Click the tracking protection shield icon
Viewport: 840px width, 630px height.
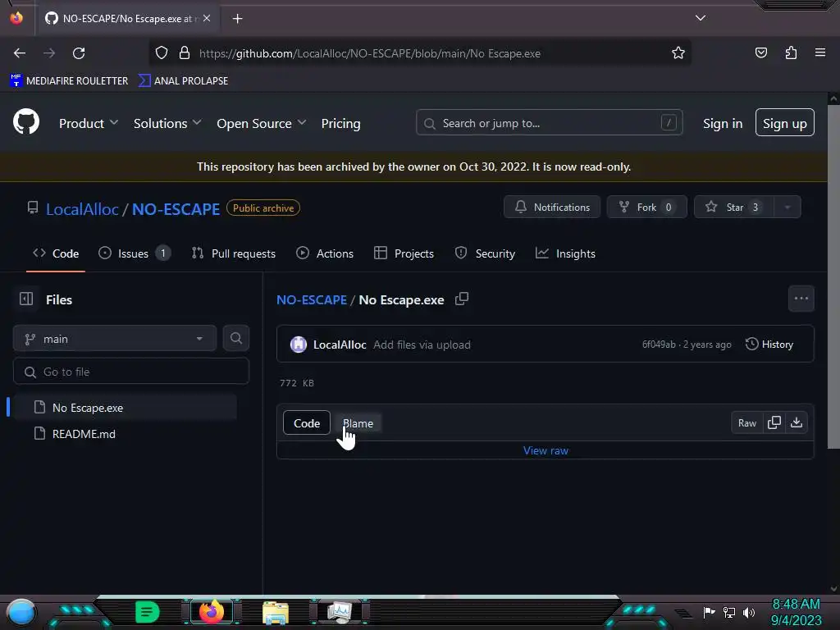point(162,53)
